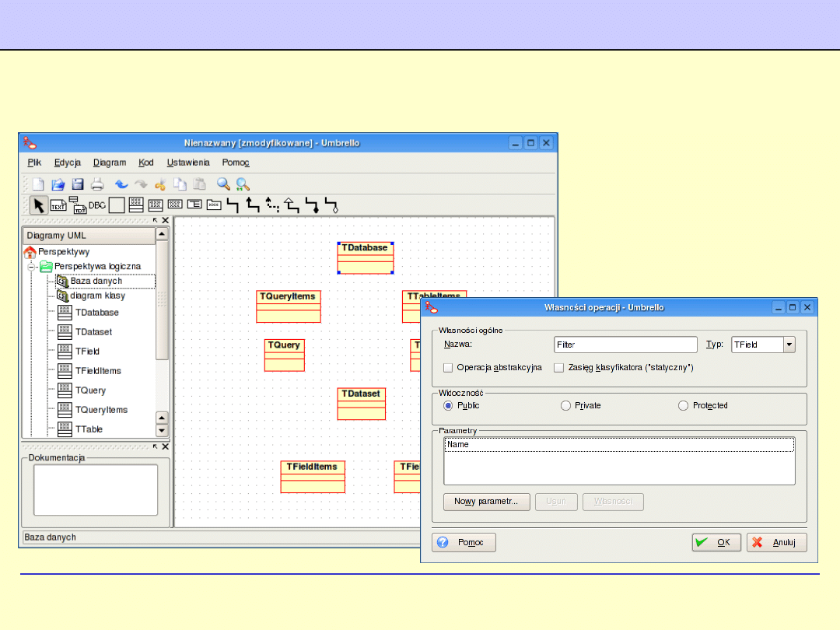Click the Print icon in toolbar
The image size is (840, 630).
[x=97, y=184]
